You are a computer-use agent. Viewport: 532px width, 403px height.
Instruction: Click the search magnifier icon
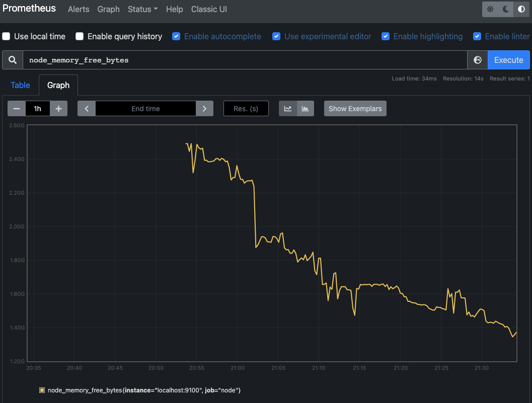point(13,60)
